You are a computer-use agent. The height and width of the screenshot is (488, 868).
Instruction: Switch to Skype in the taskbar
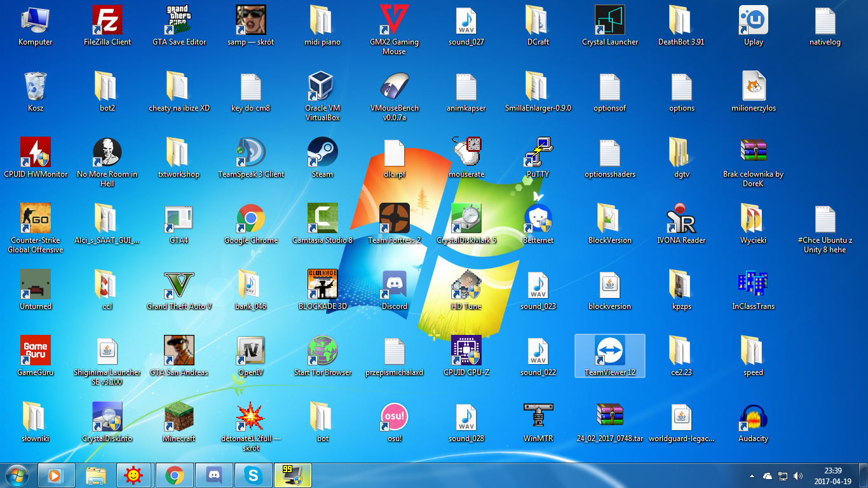click(253, 475)
